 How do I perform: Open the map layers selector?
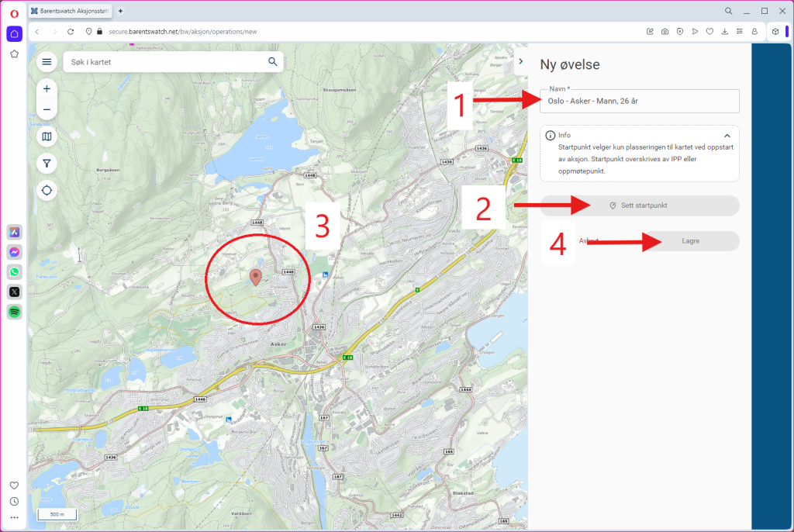[47, 137]
